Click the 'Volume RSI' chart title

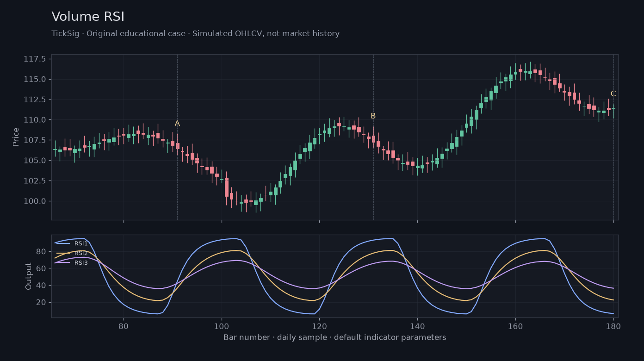click(x=88, y=17)
